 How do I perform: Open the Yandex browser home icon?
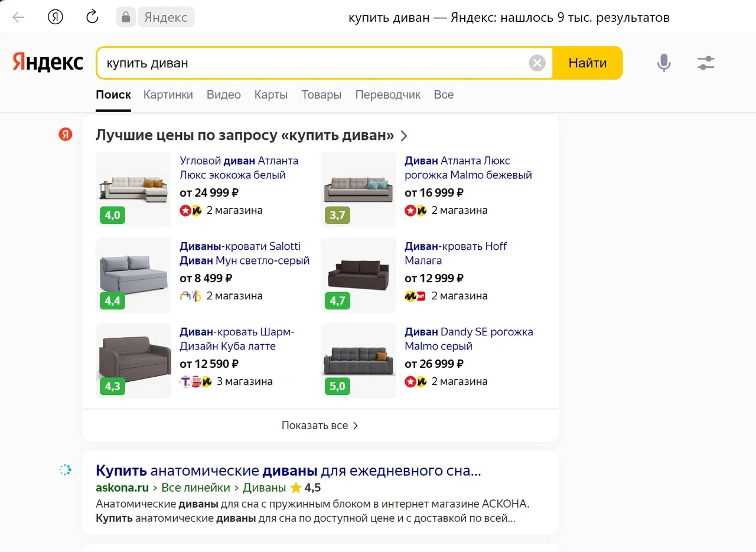click(56, 17)
